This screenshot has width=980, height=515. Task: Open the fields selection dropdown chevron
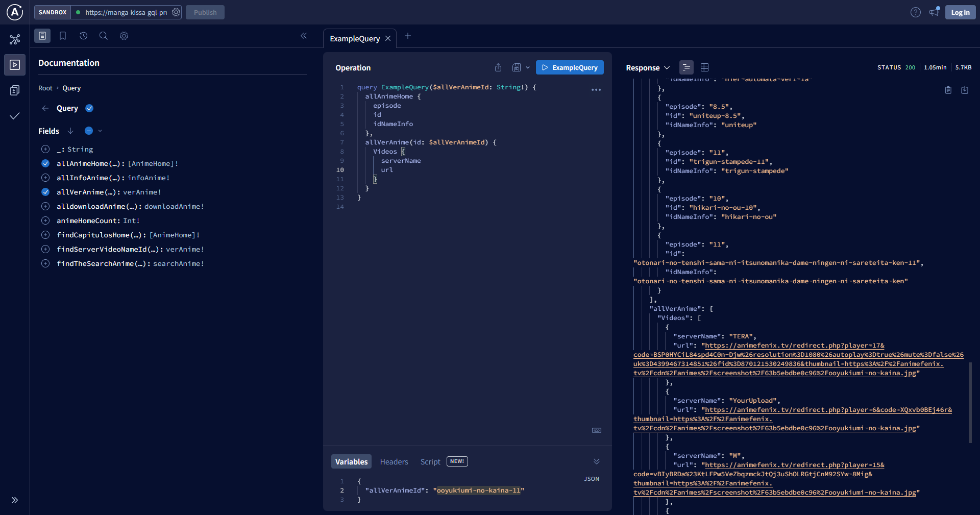click(100, 131)
